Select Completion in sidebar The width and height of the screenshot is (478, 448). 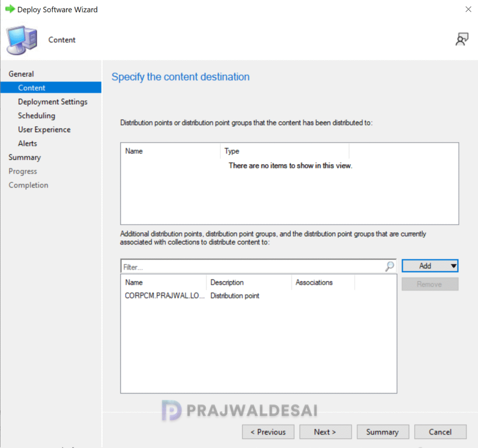click(28, 185)
